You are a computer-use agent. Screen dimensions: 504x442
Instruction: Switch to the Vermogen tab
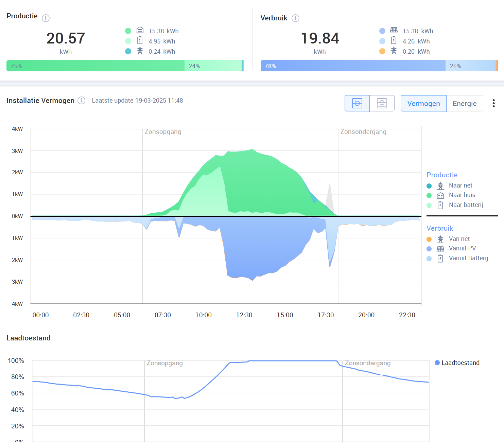[423, 104]
